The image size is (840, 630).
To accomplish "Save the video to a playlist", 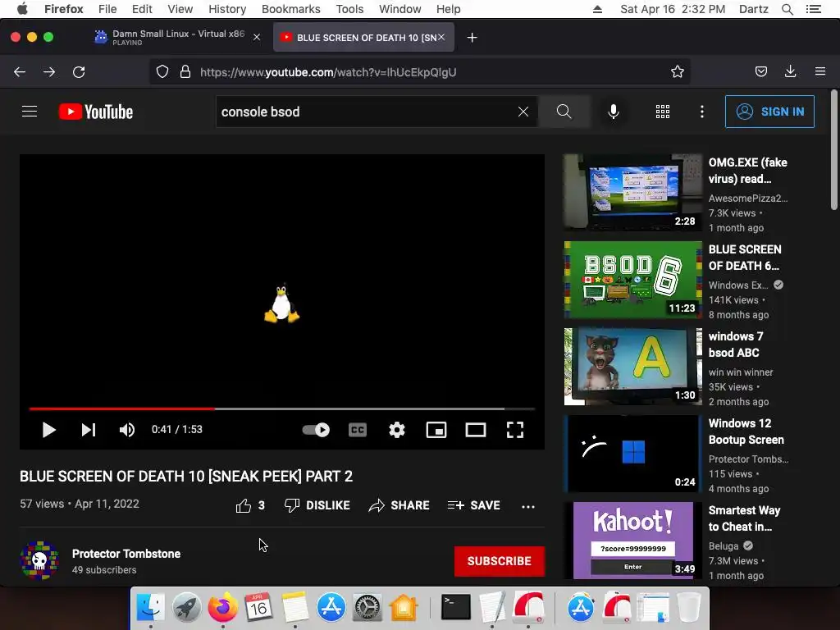I will click(x=473, y=505).
